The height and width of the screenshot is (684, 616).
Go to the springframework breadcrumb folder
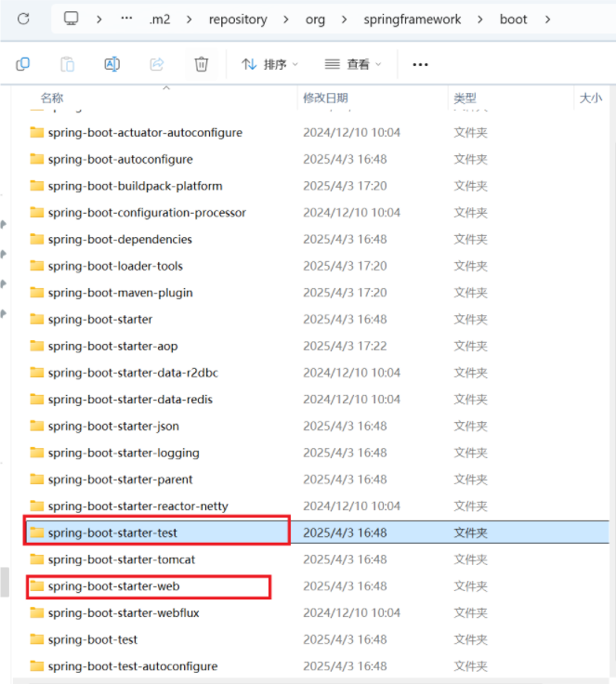[413, 20]
